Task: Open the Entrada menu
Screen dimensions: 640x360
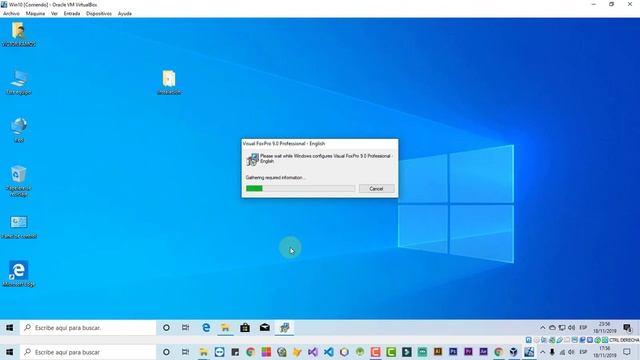Action: (x=72, y=13)
